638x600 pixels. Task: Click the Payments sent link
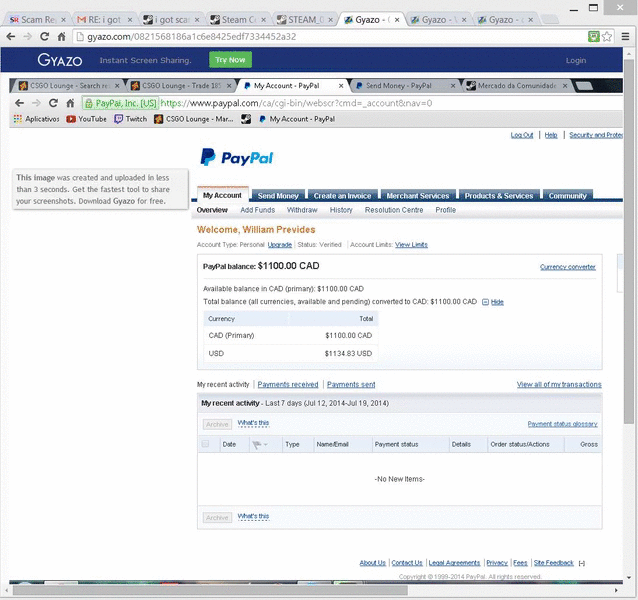(351, 384)
